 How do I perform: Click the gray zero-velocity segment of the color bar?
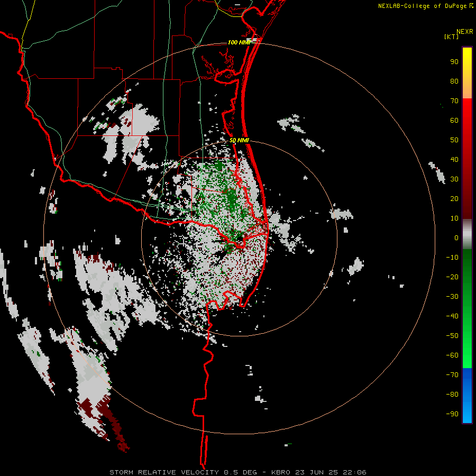[x=467, y=234]
